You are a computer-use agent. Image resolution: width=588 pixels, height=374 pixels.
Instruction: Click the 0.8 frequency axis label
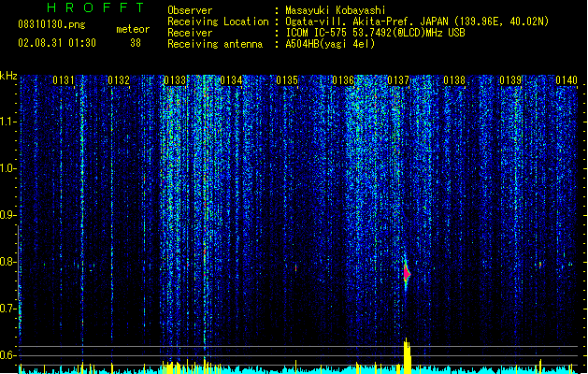pos(7,262)
